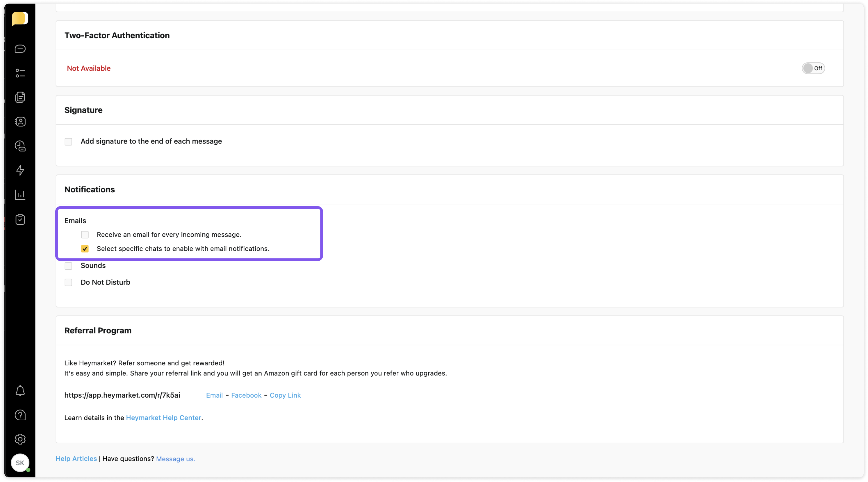Open the chats inbox sidebar icon
The width and height of the screenshot is (868, 482).
coord(20,49)
